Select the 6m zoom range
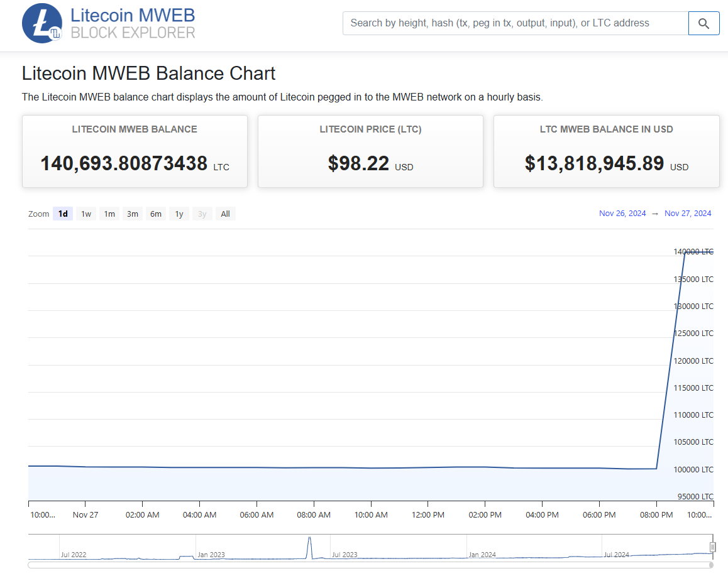728x576 pixels. (x=155, y=214)
